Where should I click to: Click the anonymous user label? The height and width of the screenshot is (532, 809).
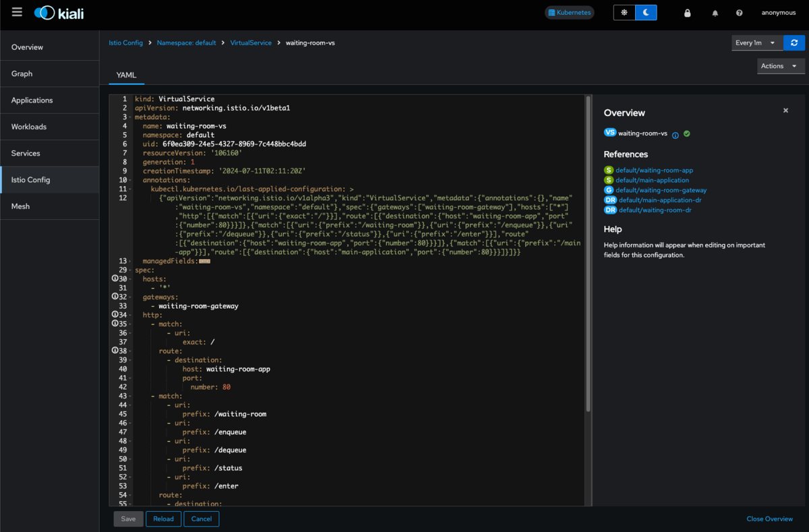[779, 13]
